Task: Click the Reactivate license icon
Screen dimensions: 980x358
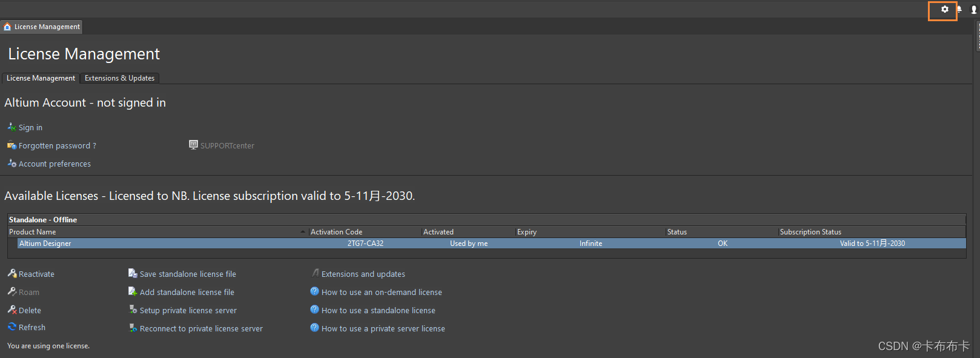Action: tap(12, 274)
